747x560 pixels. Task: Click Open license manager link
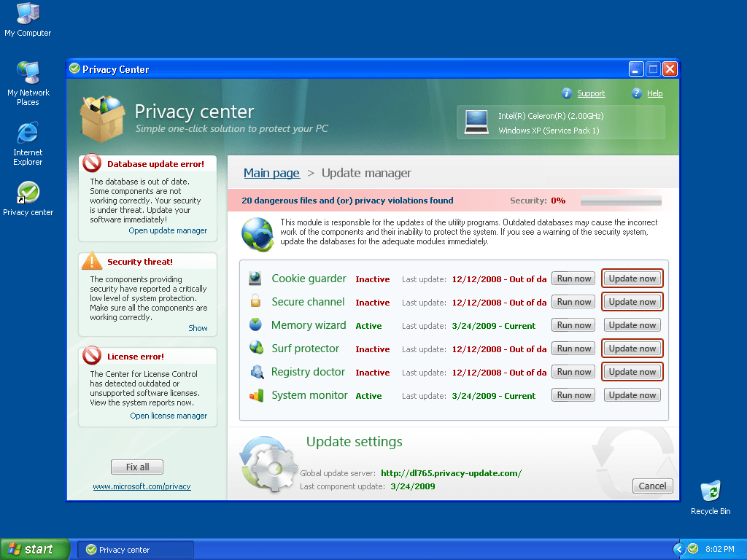coord(169,416)
